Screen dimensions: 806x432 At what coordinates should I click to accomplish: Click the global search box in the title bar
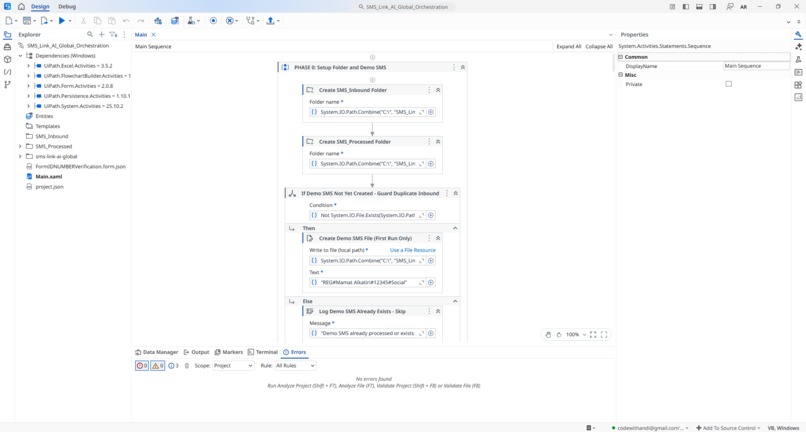point(404,7)
